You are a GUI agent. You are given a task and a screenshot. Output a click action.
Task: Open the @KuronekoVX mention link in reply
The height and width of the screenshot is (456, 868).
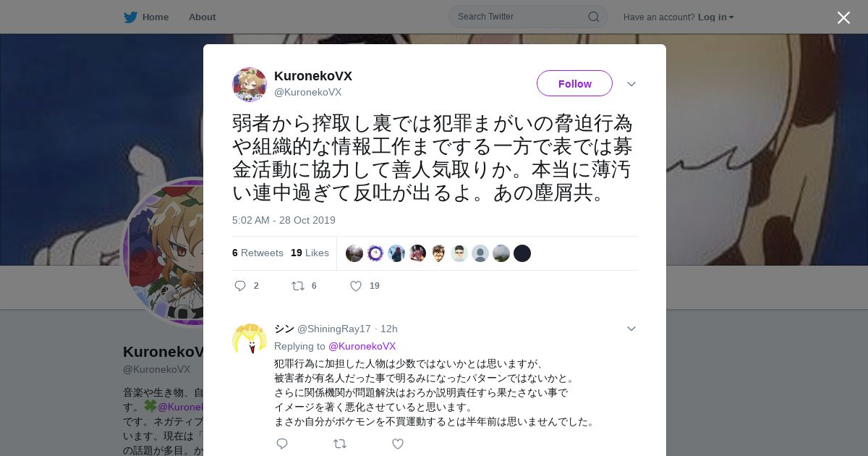tap(362, 346)
